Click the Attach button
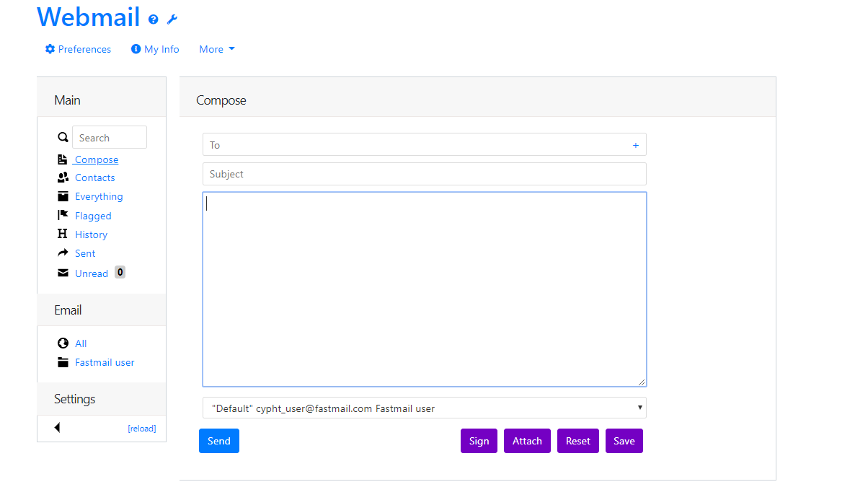This screenshot has width=868, height=500. pos(527,441)
